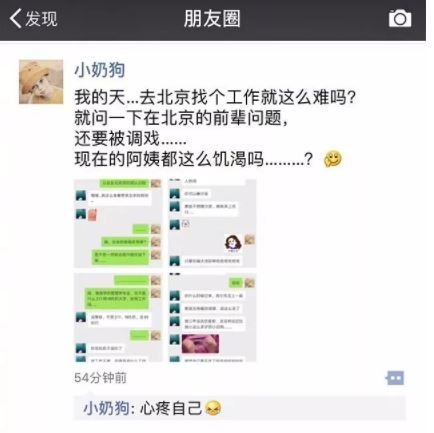Tap the post line 还要被调戏
This screenshot has height=433, width=434.
[130, 138]
